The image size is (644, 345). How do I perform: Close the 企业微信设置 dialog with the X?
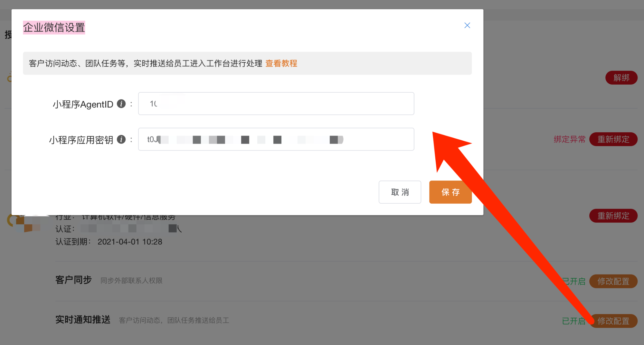(x=467, y=25)
